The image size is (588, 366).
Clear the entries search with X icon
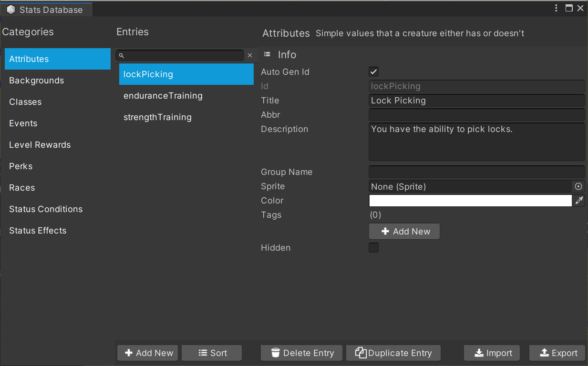(250, 56)
